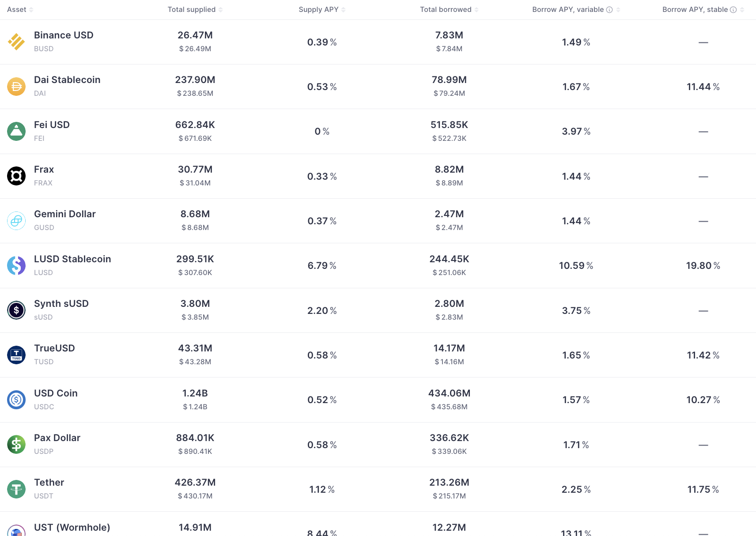Show info tooltip for Borrow APY, stable
The image size is (756, 536).
point(733,10)
